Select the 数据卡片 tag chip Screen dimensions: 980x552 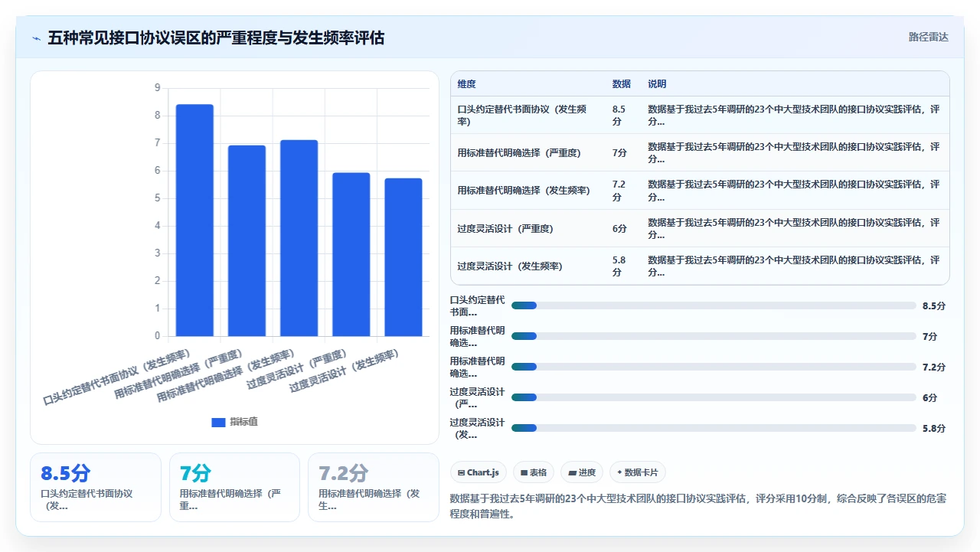tap(638, 472)
